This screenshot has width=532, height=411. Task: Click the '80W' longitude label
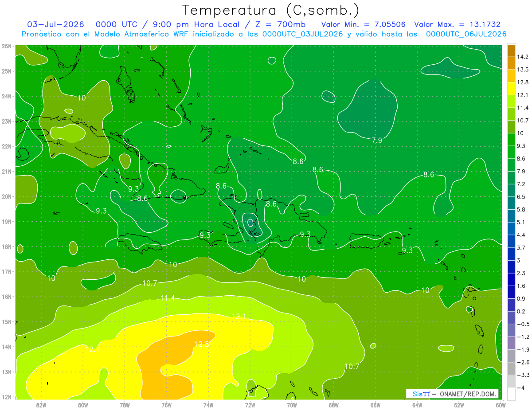click(82, 405)
